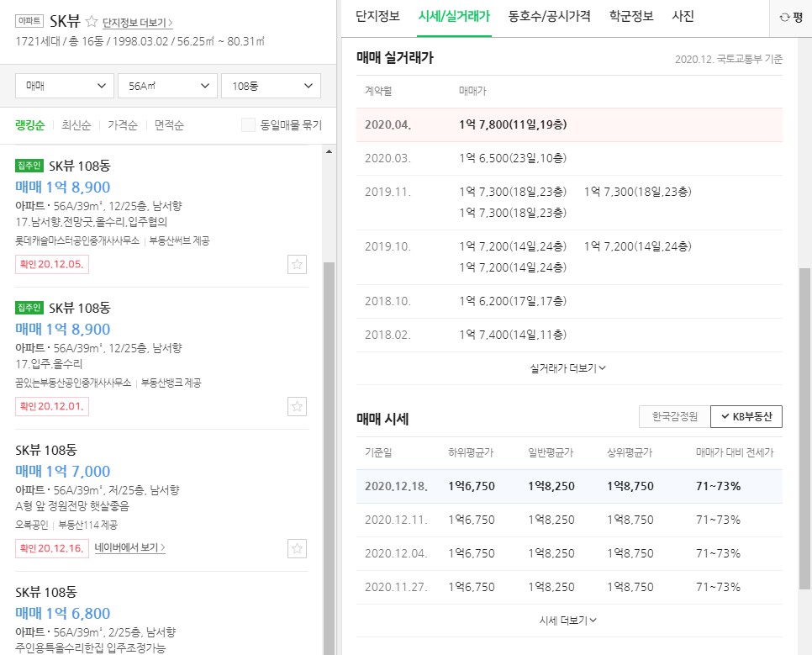
Task: Click the 일반평균가 column header
Action: [551, 453]
